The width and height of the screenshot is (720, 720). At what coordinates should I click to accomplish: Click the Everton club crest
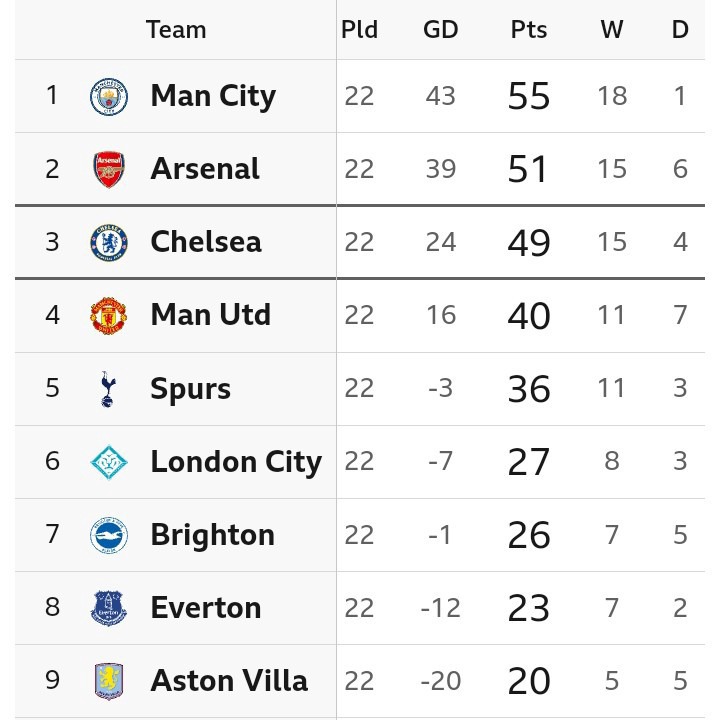tap(109, 608)
